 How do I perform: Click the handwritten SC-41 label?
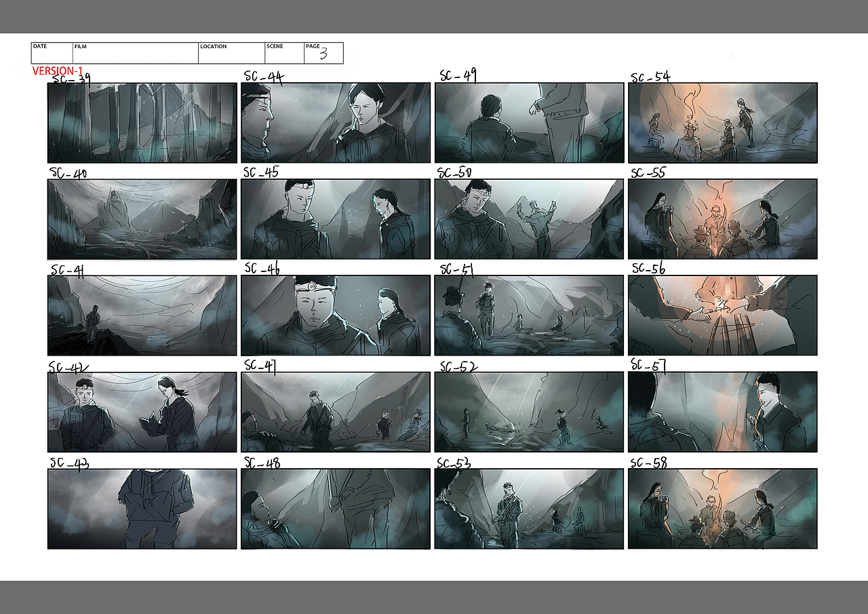click(67, 269)
